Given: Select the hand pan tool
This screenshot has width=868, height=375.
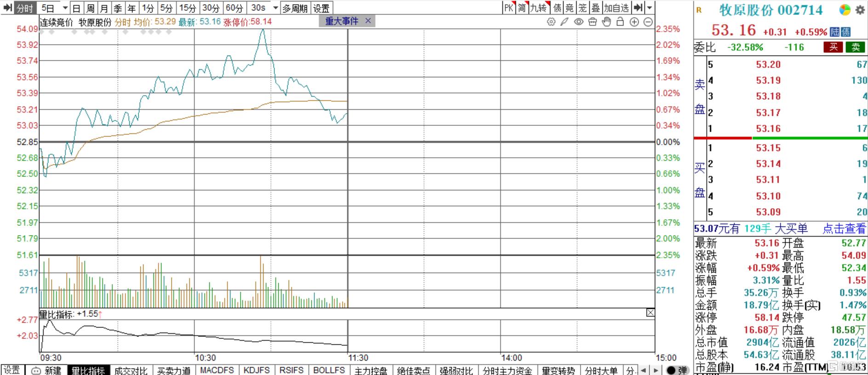Looking at the screenshot, I should point(606,22).
